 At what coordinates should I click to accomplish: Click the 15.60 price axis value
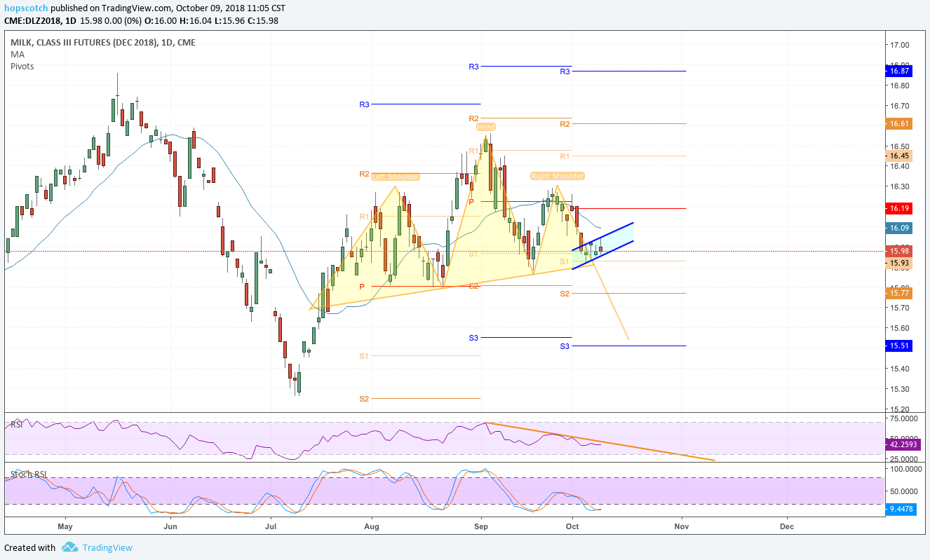pos(899,328)
